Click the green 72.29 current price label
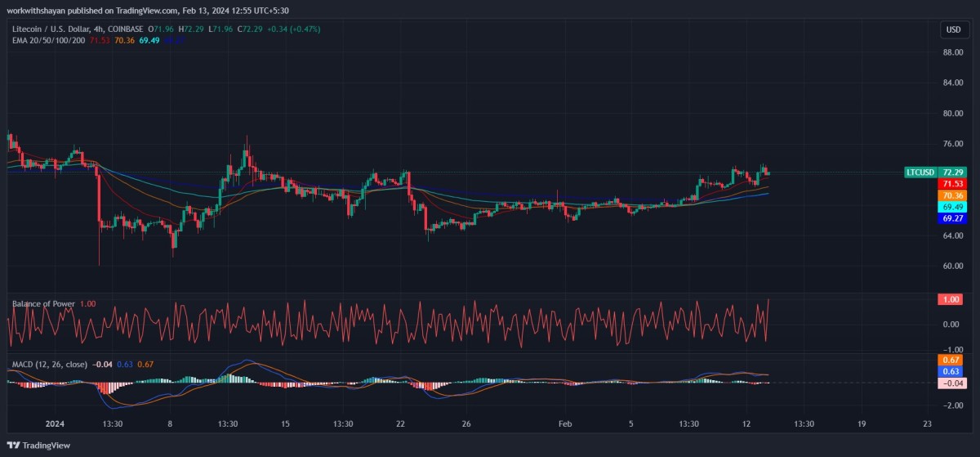The image size is (980, 457). click(952, 172)
